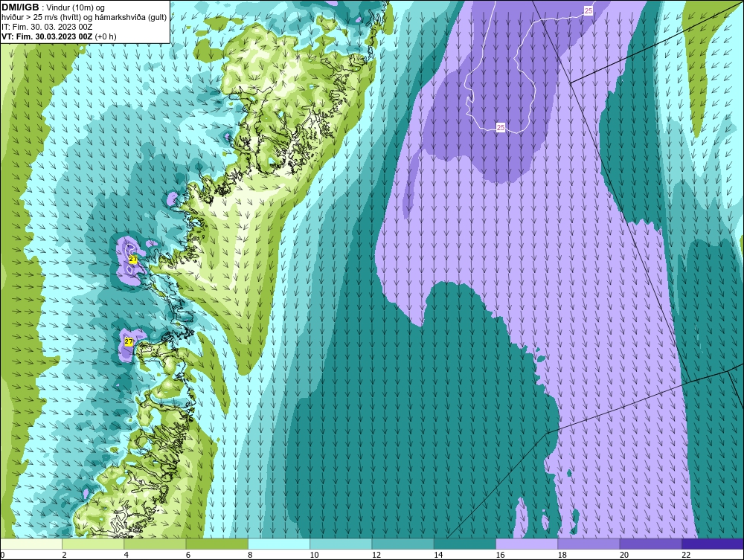744x560 pixels.
Task: Click the lower yellow 27 gust label
Action: [129, 341]
